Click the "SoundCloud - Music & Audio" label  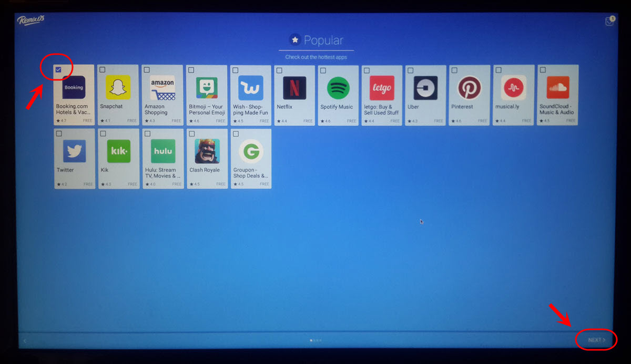557,109
